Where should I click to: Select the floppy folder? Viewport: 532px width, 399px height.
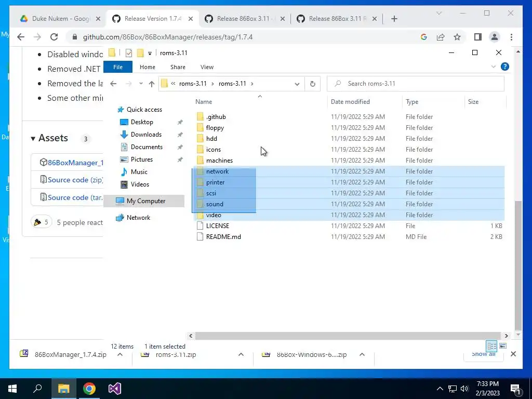coord(215,128)
